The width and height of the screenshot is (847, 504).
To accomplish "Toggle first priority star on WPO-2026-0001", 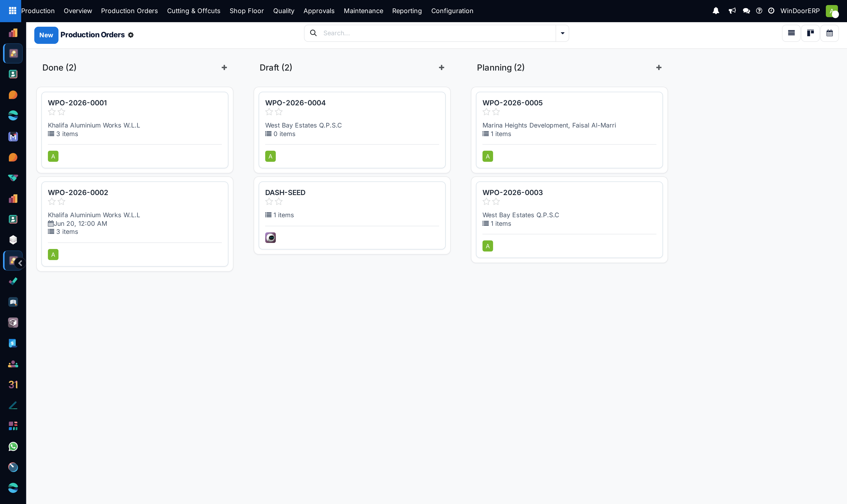I will tap(52, 112).
